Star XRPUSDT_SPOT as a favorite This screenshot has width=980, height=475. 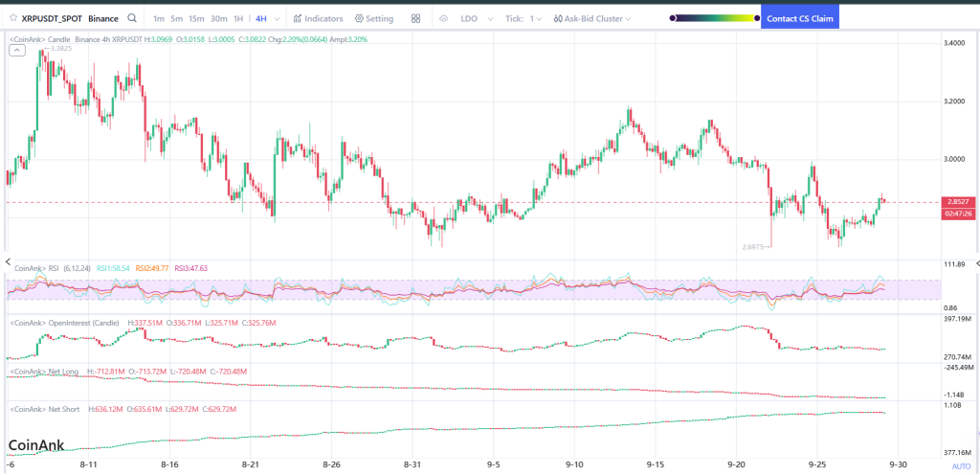[x=12, y=18]
